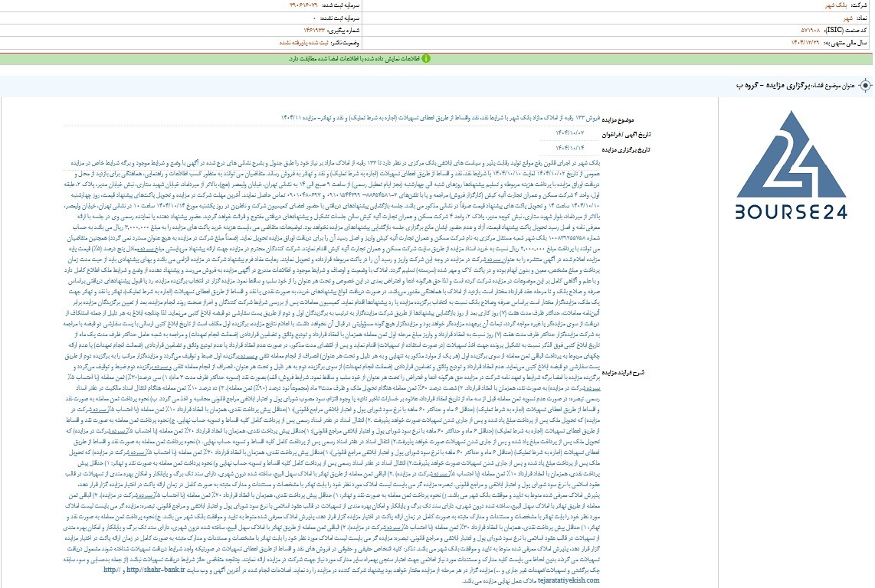Click the Bourse24 logo image

(x=791, y=165)
